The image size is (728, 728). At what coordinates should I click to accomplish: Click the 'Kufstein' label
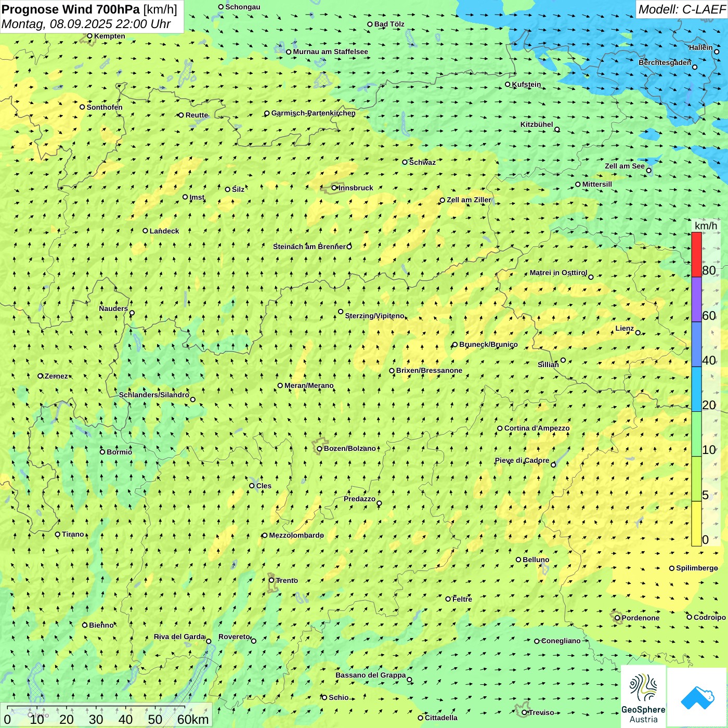click(526, 84)
